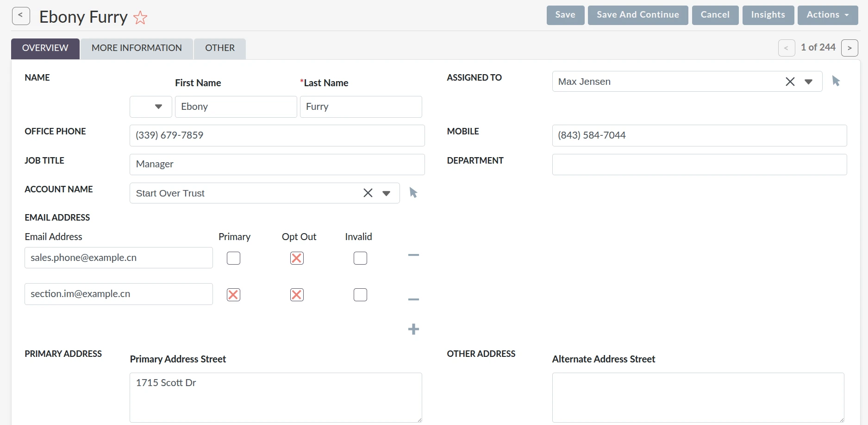The height and width of the screenshot is (425, 868).
Task: Toggle Primary for section.im@example.cn
Action: (233, 295)
